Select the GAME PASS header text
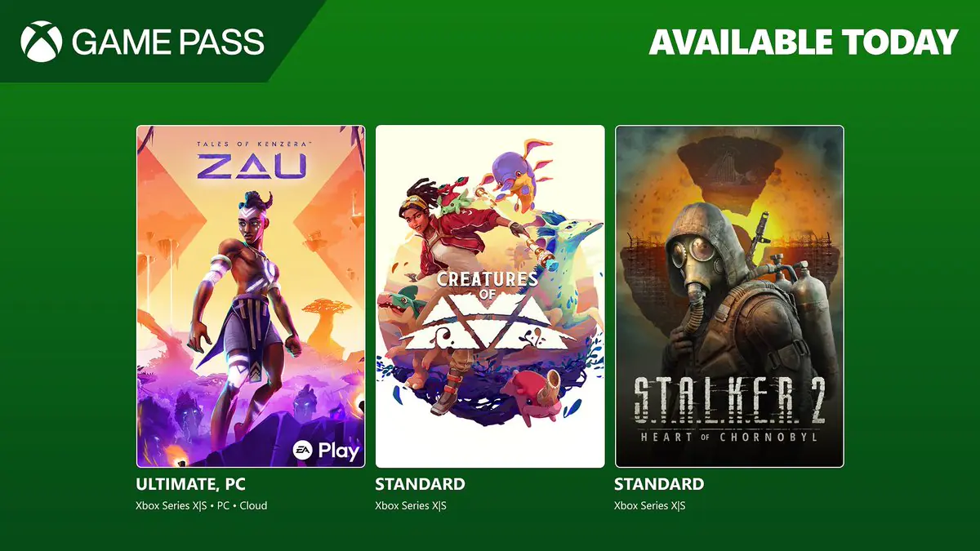 coord(167,41)
